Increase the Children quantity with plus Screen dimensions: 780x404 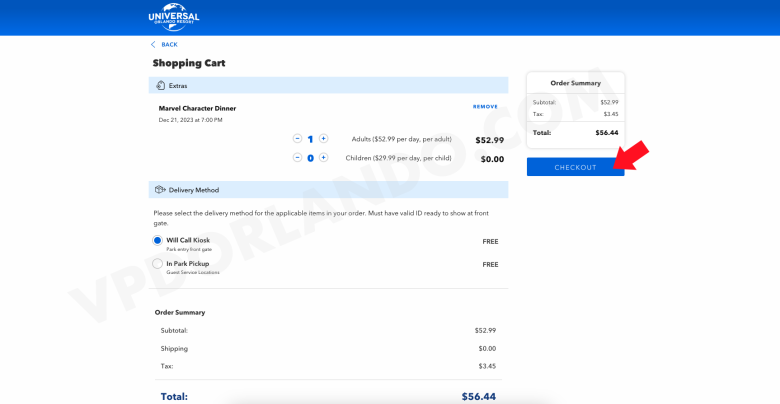[323, 158]
